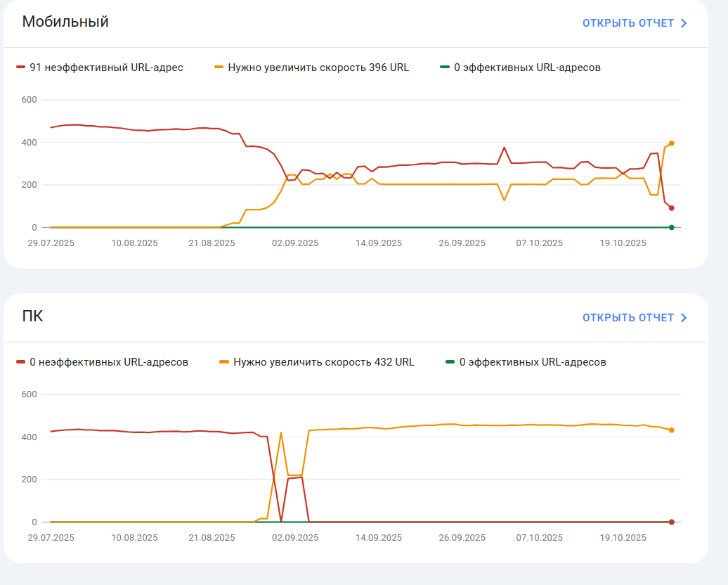Click red endpoint dot on ПК chart
The width and height of the screenshot is (728, 585).
pyautogui.click(x=671, y=522)
